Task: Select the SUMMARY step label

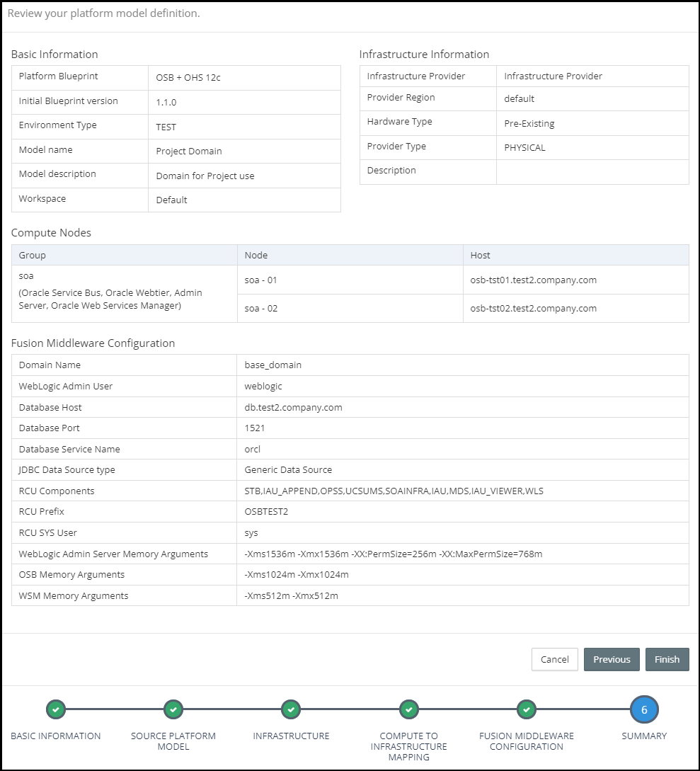Action: tap(643, 736)
